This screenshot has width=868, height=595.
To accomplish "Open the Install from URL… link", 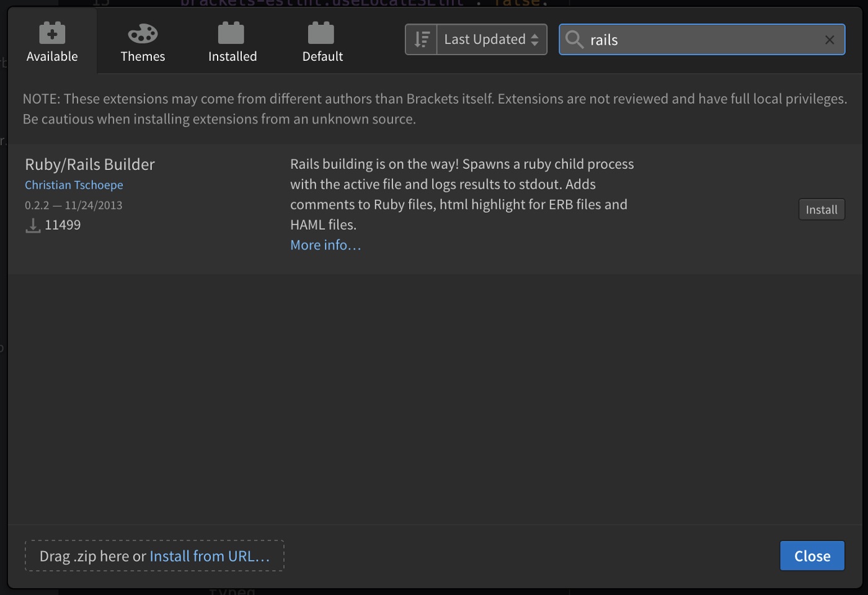I will (x=210, y=556).
